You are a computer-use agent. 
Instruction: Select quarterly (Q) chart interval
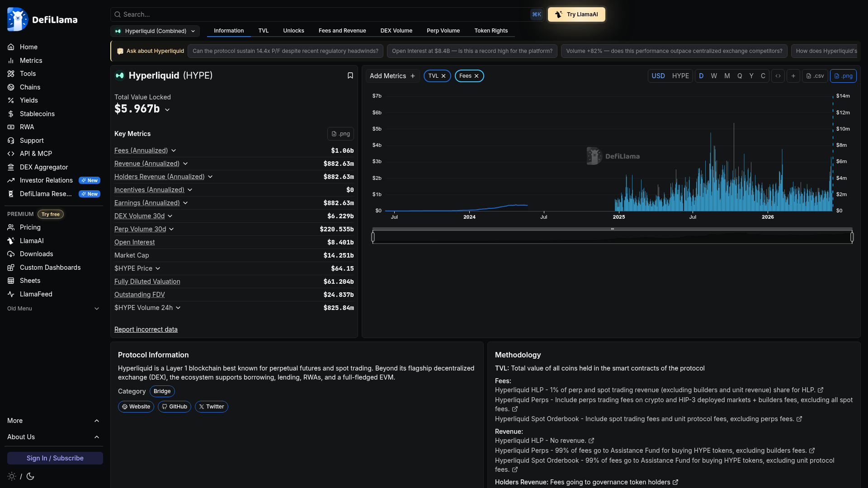click(740, 76)
